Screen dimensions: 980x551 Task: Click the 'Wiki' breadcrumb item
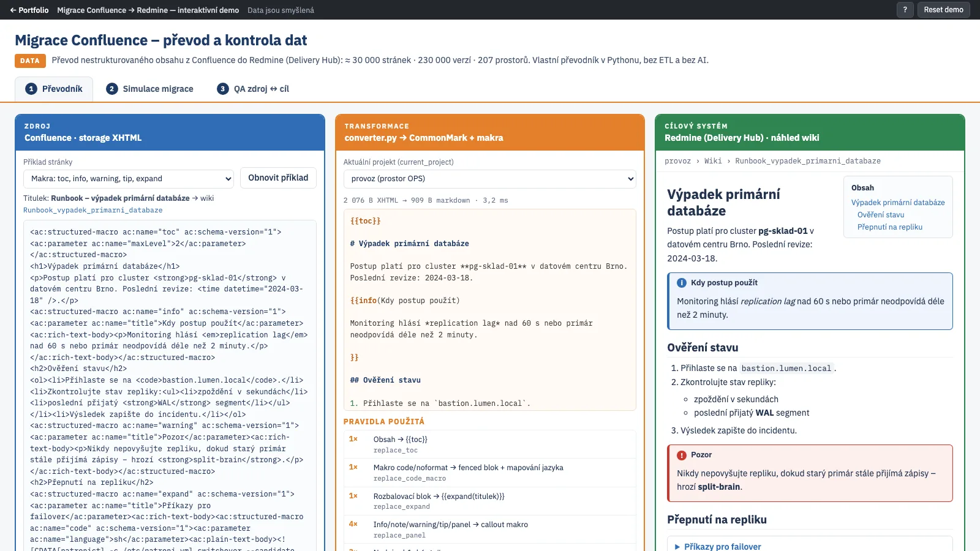pos(713,161)
